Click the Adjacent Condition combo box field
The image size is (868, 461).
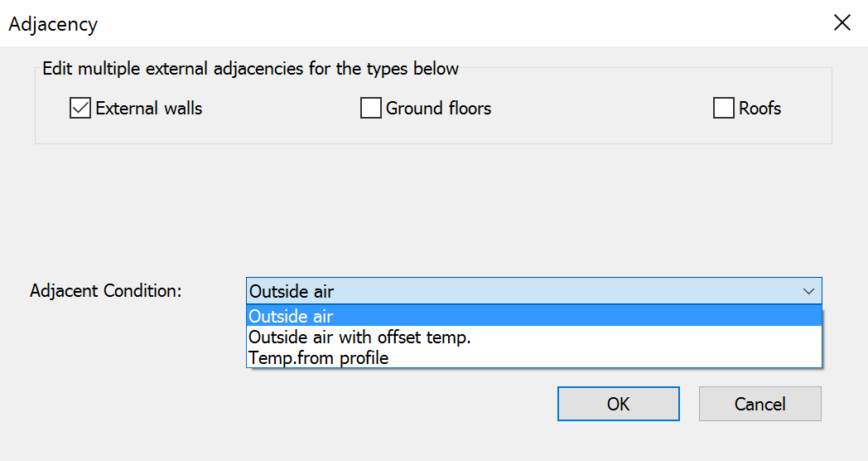[520, 291]
